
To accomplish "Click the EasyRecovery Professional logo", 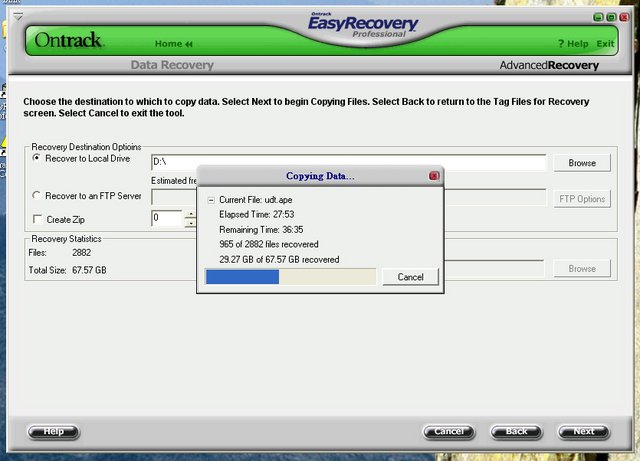I will coord(363,26).
